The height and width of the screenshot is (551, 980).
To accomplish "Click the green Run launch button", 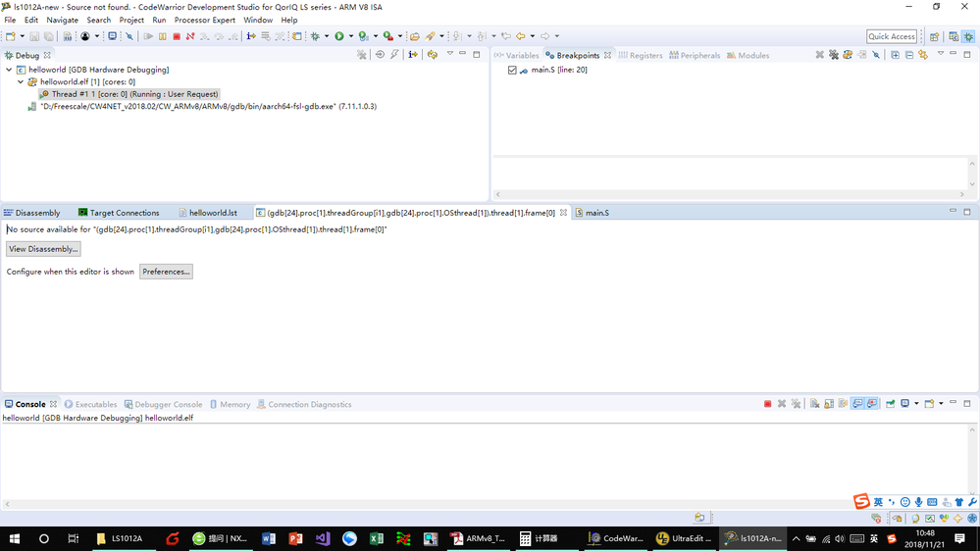I will [x=339, y=36].
